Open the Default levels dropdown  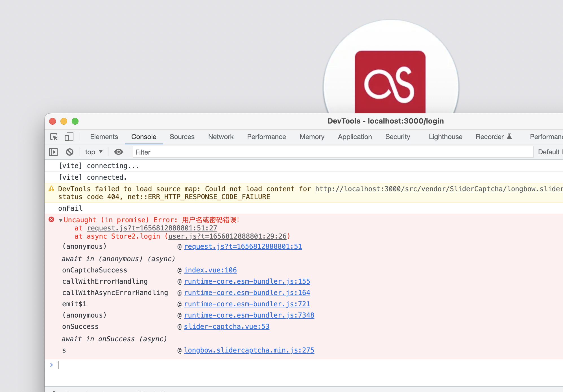point(550,152)
